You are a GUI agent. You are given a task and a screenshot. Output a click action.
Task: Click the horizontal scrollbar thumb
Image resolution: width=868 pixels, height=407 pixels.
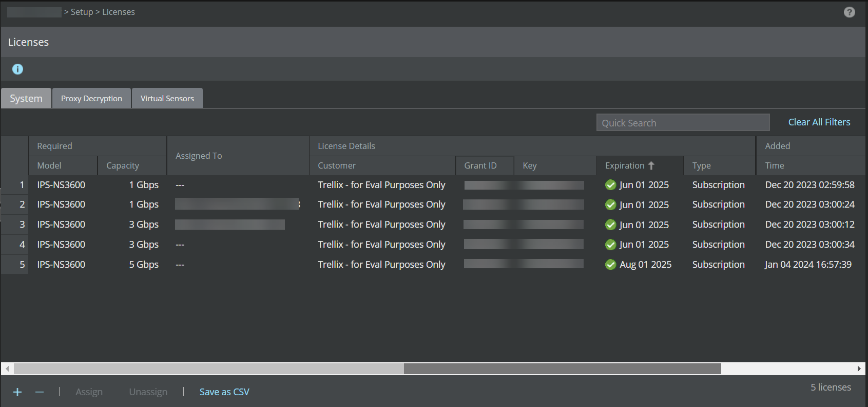563,369
